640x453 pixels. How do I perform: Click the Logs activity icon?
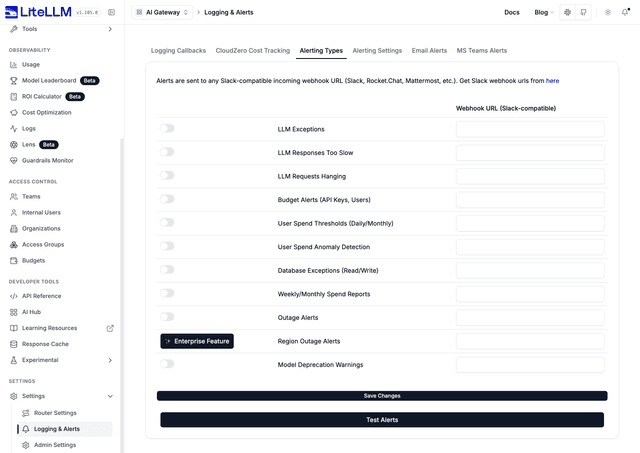pos(13,129)
